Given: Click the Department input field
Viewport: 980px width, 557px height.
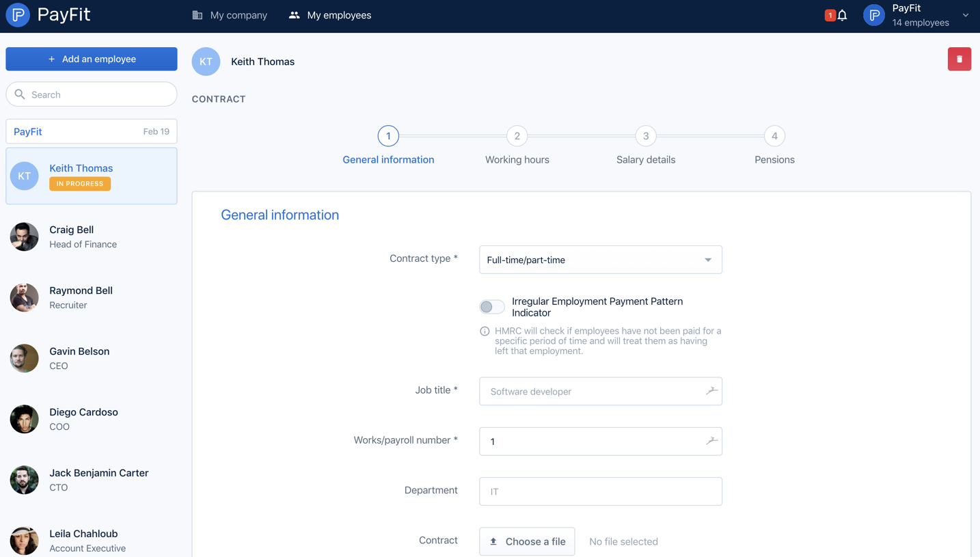Looking at the screenshot, I should click(x=601, y=491).
